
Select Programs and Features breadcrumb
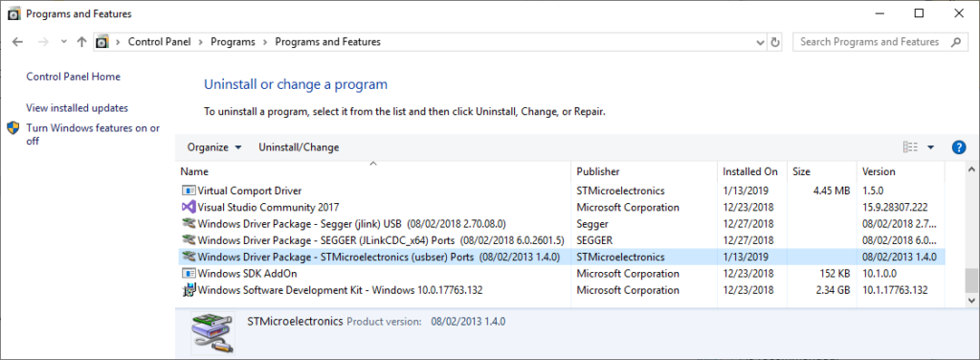(327, 42)
